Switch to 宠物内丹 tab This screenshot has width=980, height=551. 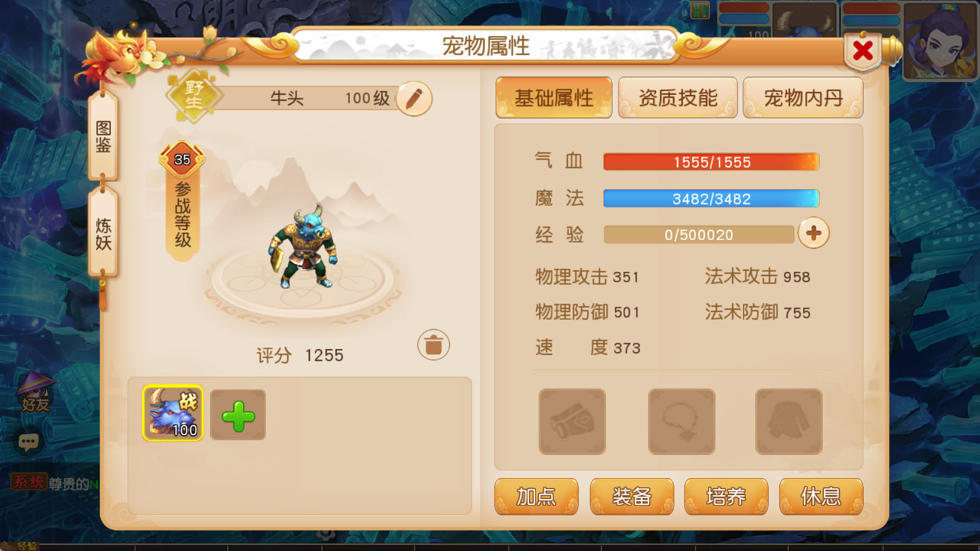pos(803,97)
